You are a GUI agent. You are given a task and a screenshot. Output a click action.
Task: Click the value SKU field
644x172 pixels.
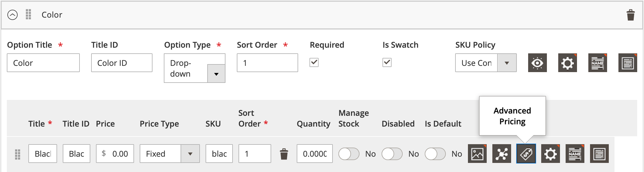219,154
